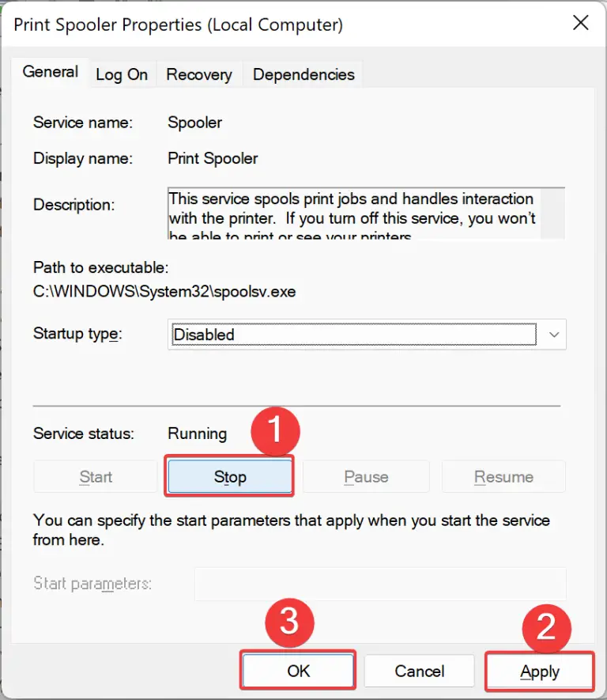Stop the Print Spooler service
The height and width of the screenshot is (700, 607).
[x=229, y=476]
